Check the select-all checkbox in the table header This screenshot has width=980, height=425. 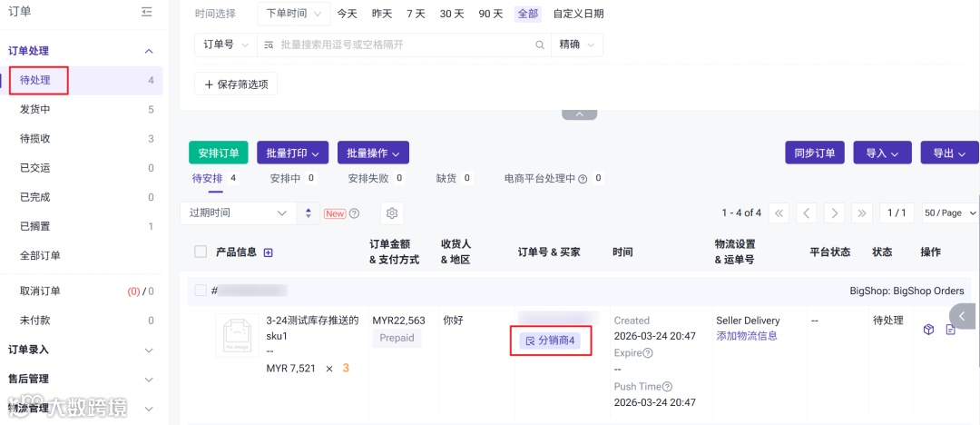coord(201,252)
